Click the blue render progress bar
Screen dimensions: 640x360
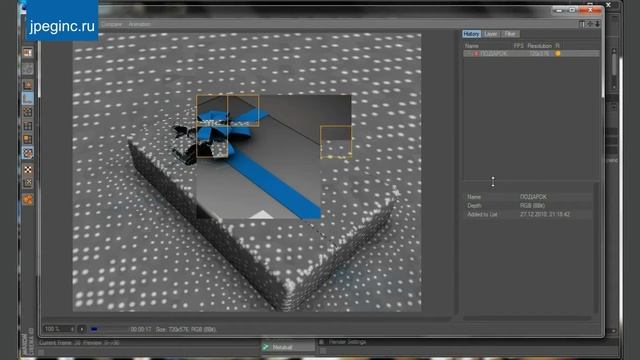pyautogui.click(x=94, y=329)
